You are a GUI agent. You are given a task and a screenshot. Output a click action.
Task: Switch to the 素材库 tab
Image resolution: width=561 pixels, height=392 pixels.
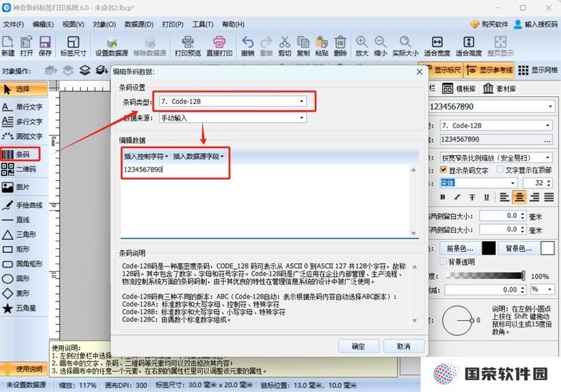499,88
